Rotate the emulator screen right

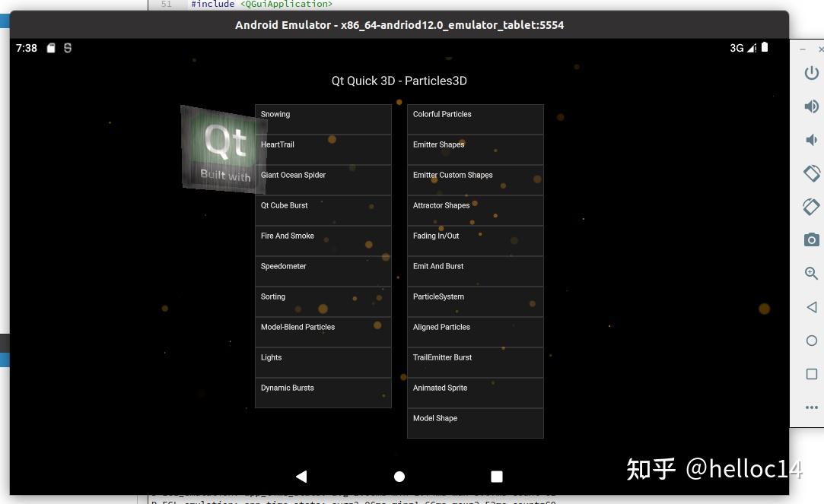coord(811,206)
